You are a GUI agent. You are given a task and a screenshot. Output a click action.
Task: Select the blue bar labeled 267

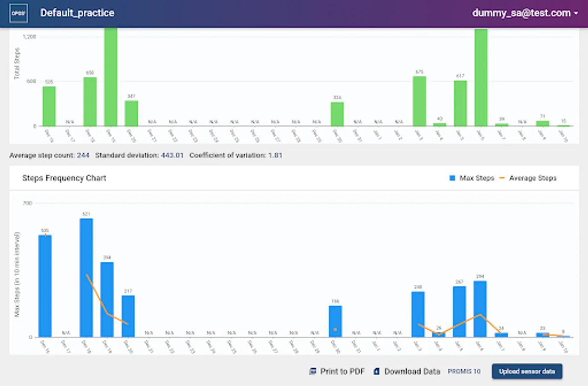[x=459, y=312]
